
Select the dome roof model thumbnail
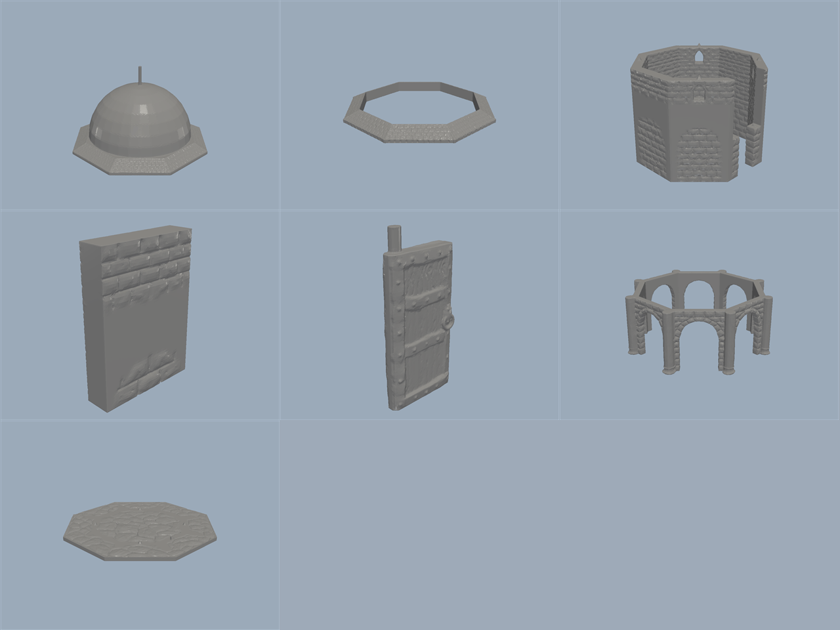tap(140, 122)
